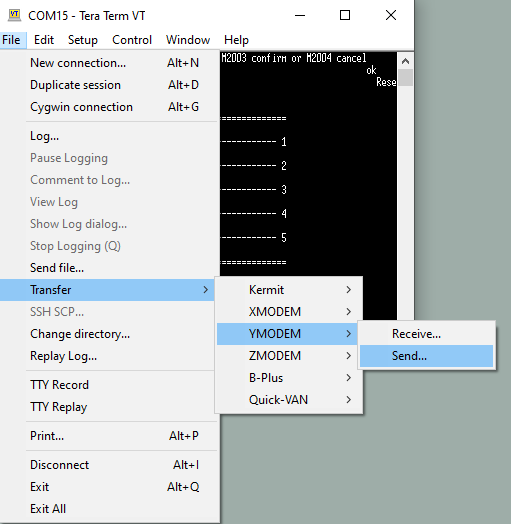
Task: Open the Quick-VAN submenu
Action: (x=289, y=400)
